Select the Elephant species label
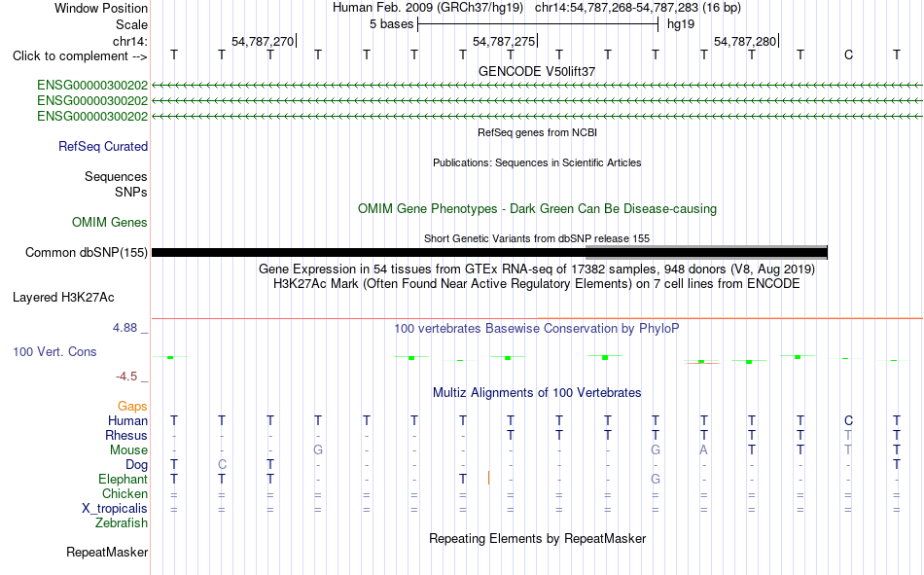 coord(124,479)
